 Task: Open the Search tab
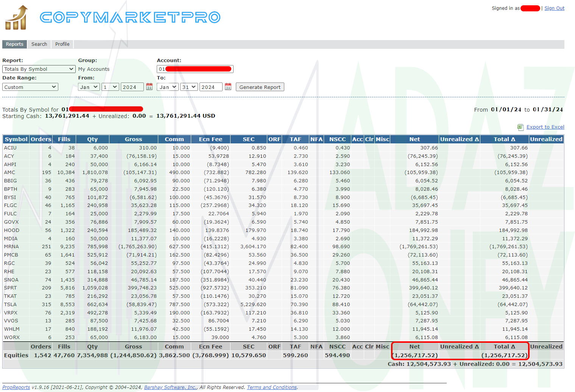point(39,44)
